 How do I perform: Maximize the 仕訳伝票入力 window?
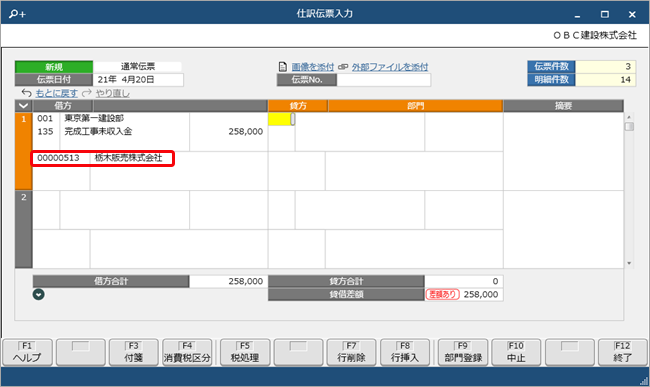click(x=605, y=15)
